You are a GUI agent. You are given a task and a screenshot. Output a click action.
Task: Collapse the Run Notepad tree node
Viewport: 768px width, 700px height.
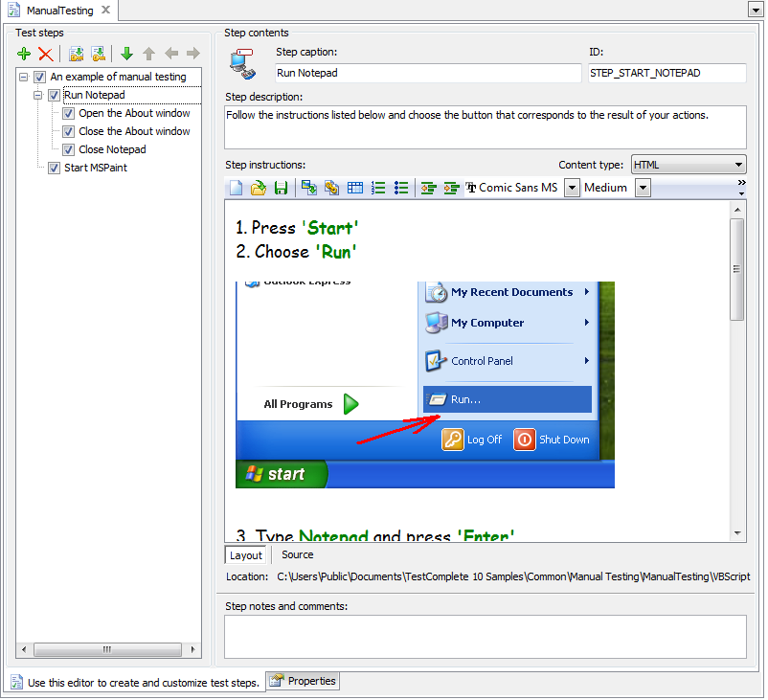[37, 95]
